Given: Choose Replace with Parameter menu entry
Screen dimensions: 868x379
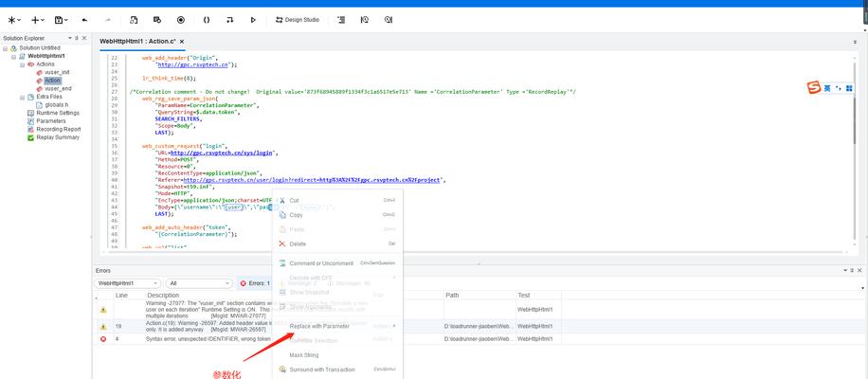Looking at the screenshot, I should tap(337, 326).
